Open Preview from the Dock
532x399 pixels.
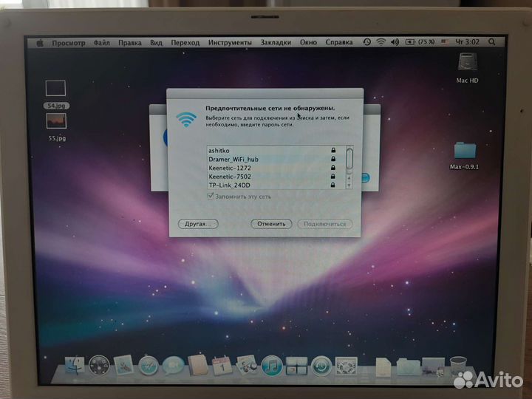coord(246,365)
